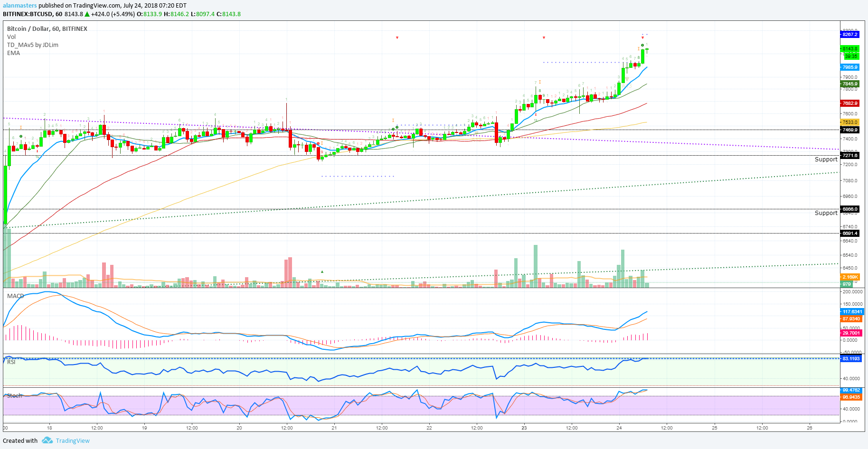This screenshot has height=449, width=868.
Task: Click date 24 on the time axis
Action: point(619,428)
